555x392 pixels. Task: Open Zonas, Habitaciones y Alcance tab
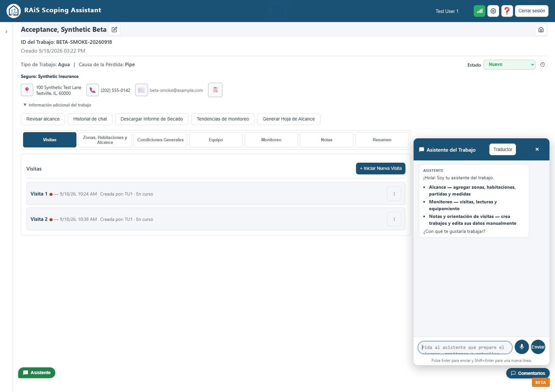[105, 140]
